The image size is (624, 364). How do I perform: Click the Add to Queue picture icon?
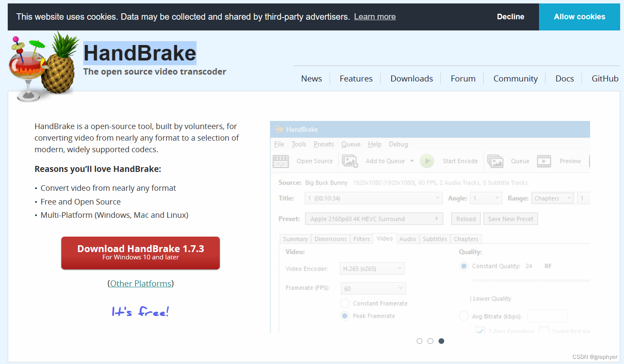[x=350, y=161]
